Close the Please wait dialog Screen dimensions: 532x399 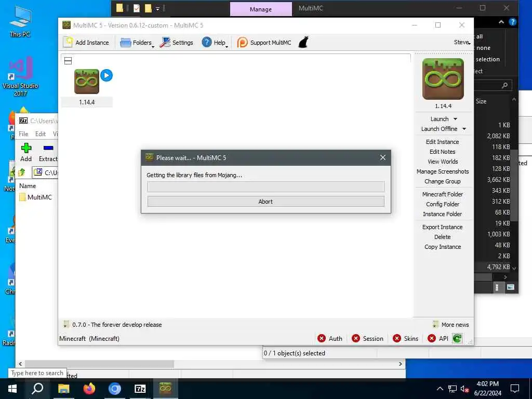(x=383, y=158)
